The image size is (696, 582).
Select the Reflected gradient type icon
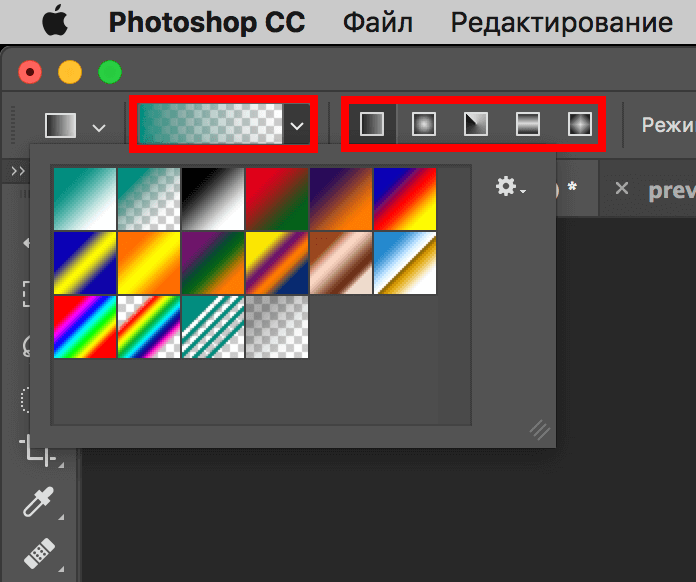tap(528, 124)
